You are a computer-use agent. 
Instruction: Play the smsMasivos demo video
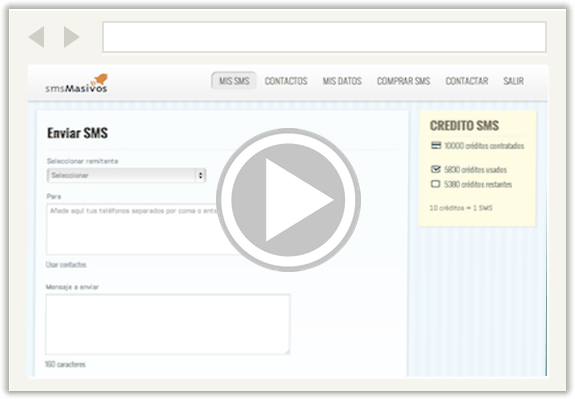pyautogui.click(x=288, y=200)
